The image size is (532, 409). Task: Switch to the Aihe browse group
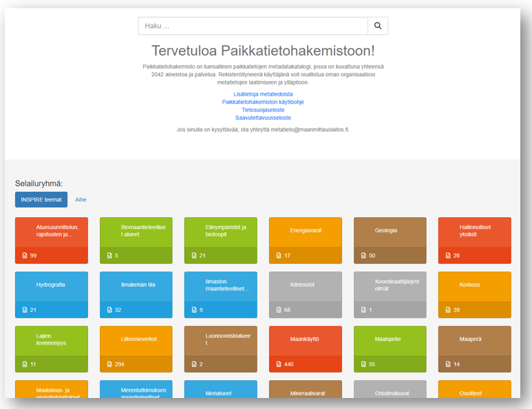tap(81, 199)
